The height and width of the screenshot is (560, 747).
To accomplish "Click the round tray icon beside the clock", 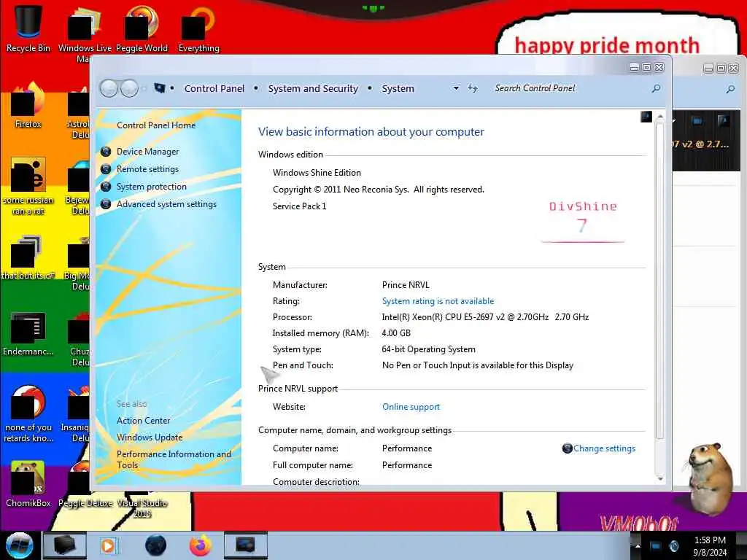I will point(673,546).
